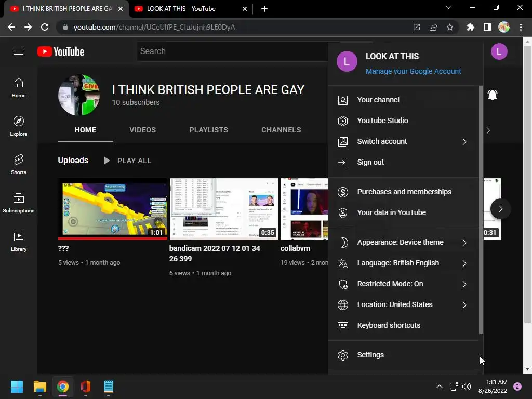Open collabvm video title
Image resolution: width=532 pixels, height=399 pixels.
[x=295, y=248]
